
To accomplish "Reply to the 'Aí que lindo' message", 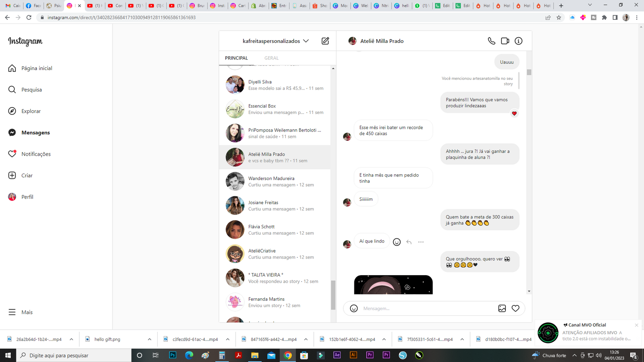I will pyautogui.click(x=409, y=242).
